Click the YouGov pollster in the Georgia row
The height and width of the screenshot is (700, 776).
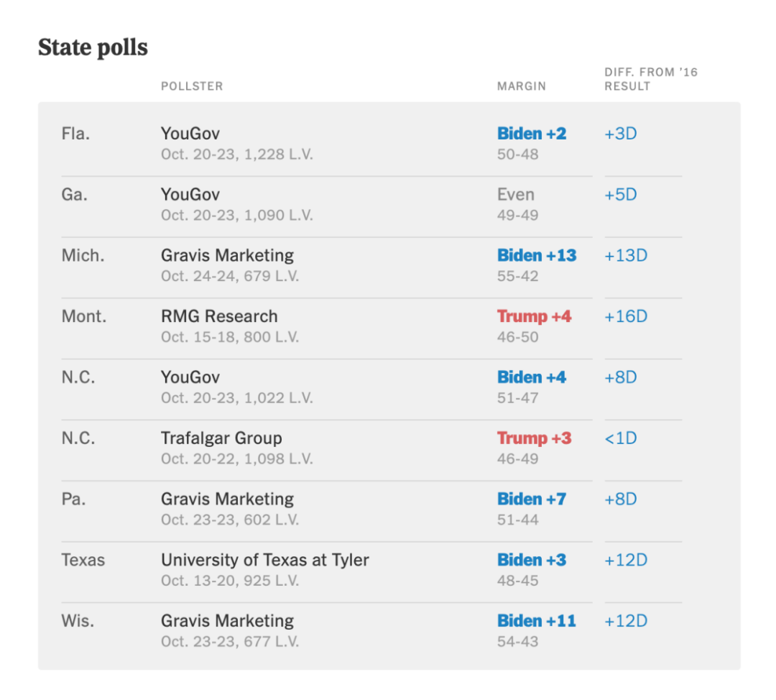pyautogui.click(x=190, y=195)
